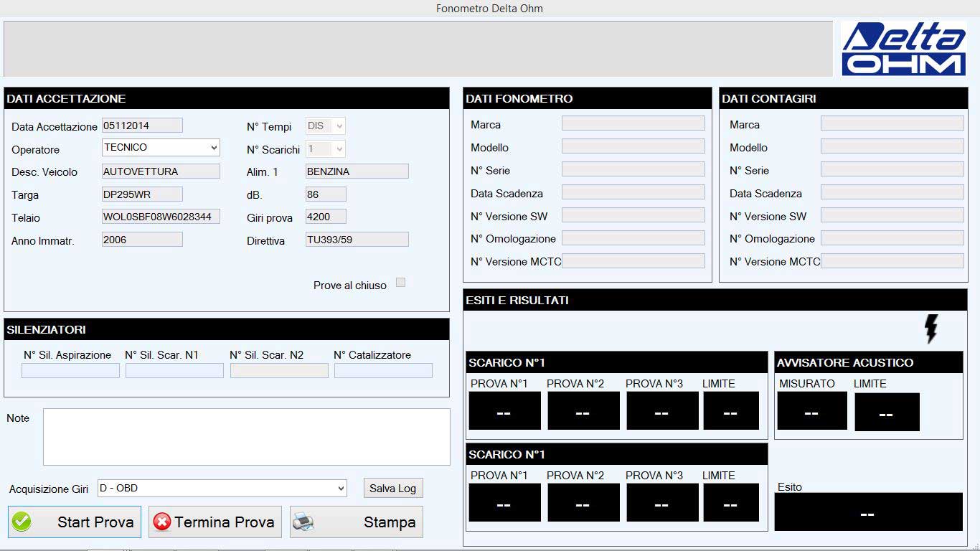Screen dimensions: 980x551
Task: Click the Data Accettazione field
Action: coord(142,126)
